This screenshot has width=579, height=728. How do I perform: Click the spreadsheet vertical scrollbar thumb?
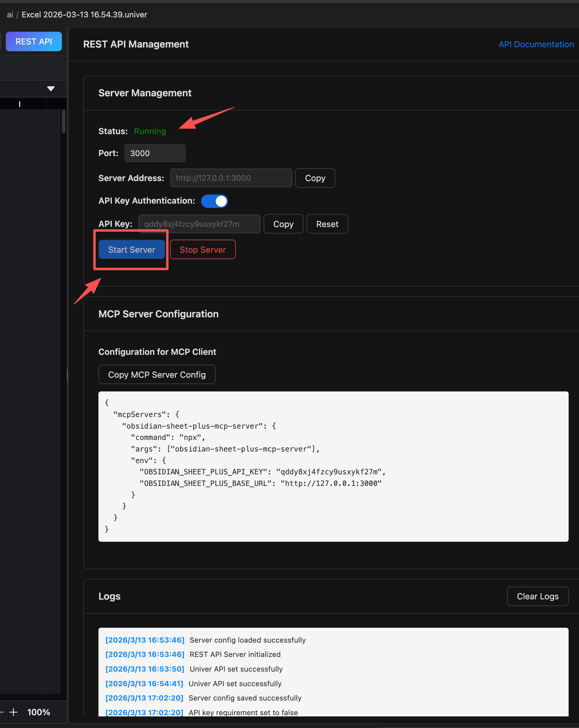point(63,122)
